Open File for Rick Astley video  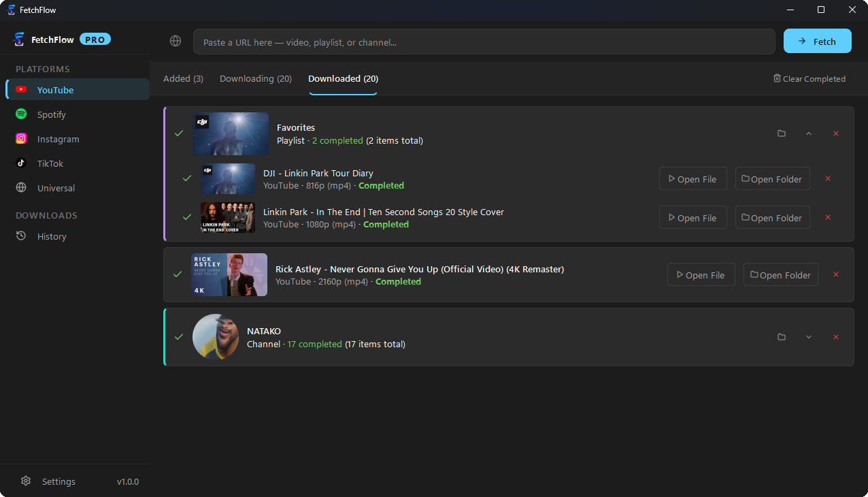point(701,274)
